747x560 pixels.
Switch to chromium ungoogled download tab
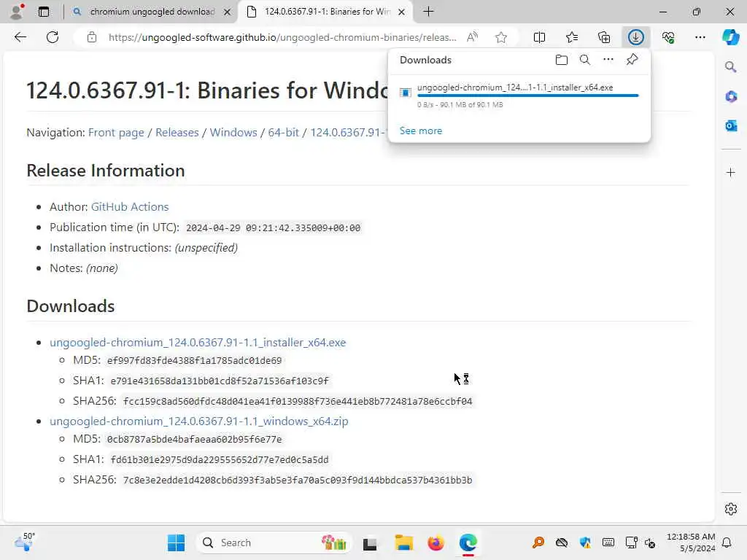(152, 12)
